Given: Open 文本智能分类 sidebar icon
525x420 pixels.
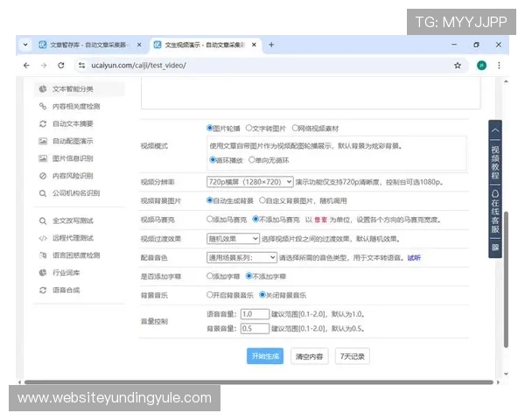Looking at the screenshot, I should click(43, 88).
